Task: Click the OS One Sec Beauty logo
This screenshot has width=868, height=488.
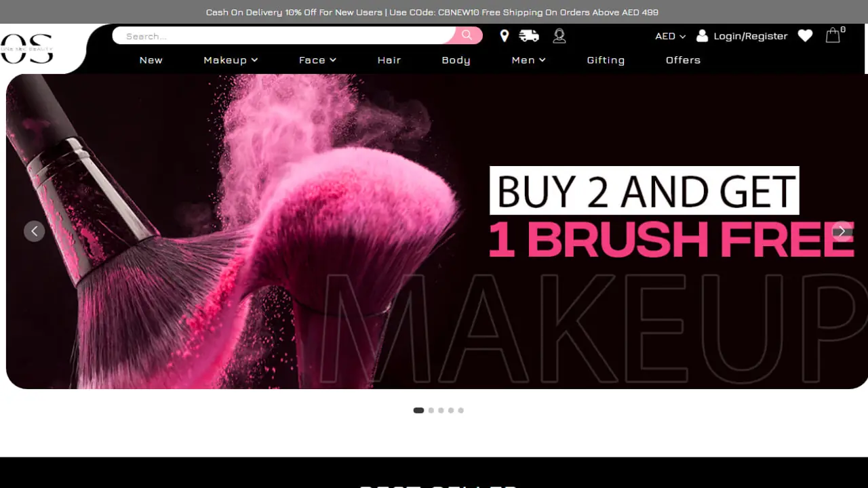Action: click(27, 49)
